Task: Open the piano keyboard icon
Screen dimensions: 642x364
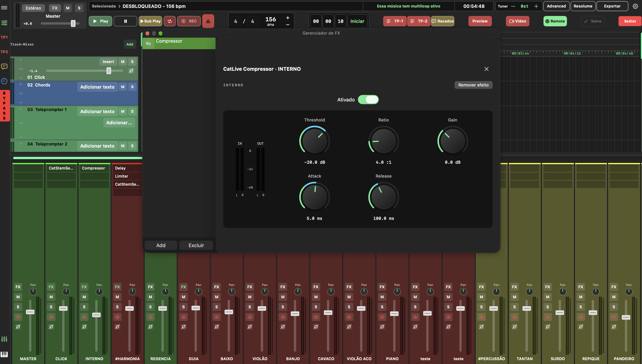Action: coord(4,354)
